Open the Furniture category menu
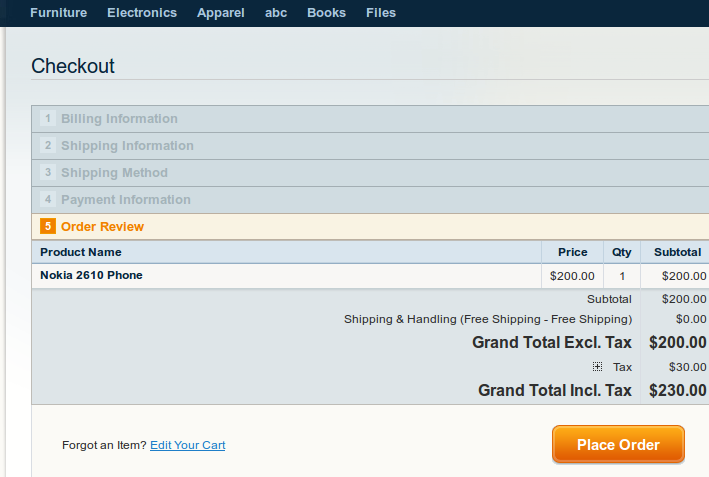 point(59,13)
